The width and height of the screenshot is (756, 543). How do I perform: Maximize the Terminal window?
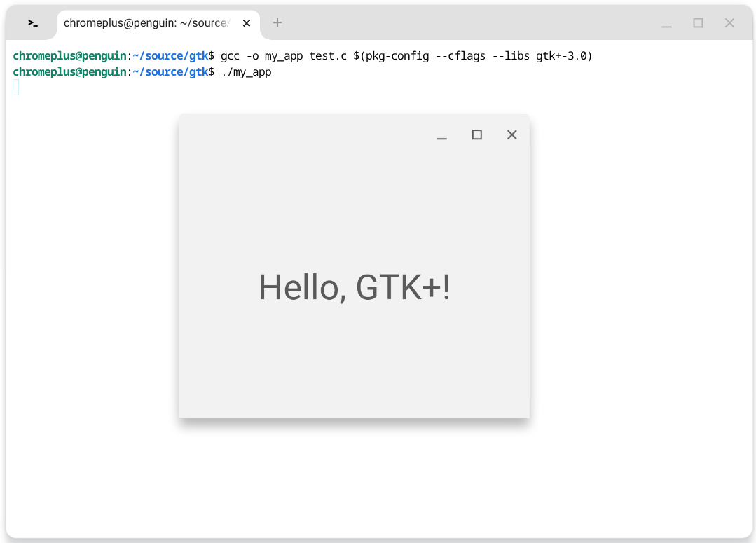click(698, 23)
